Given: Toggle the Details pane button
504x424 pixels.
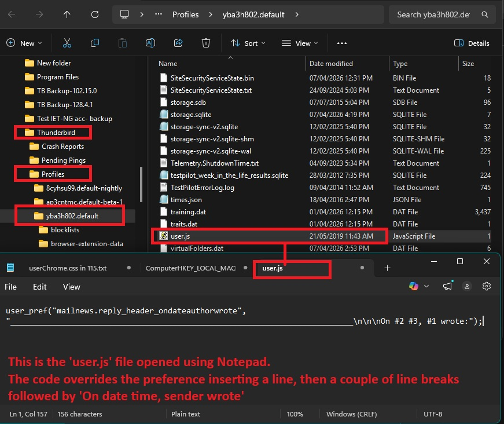Looking at the screenshot, I should pyautogui.click(x=472, y=43).
